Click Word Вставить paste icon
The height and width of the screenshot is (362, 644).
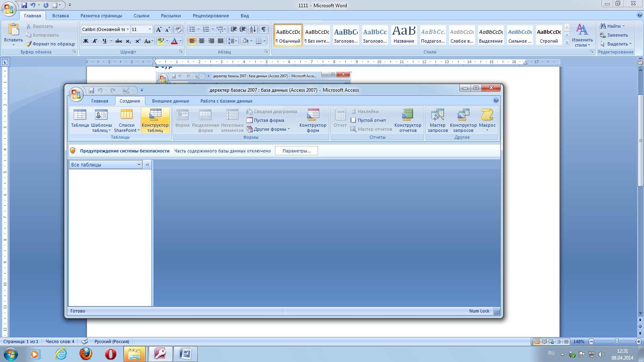(13, 30)
